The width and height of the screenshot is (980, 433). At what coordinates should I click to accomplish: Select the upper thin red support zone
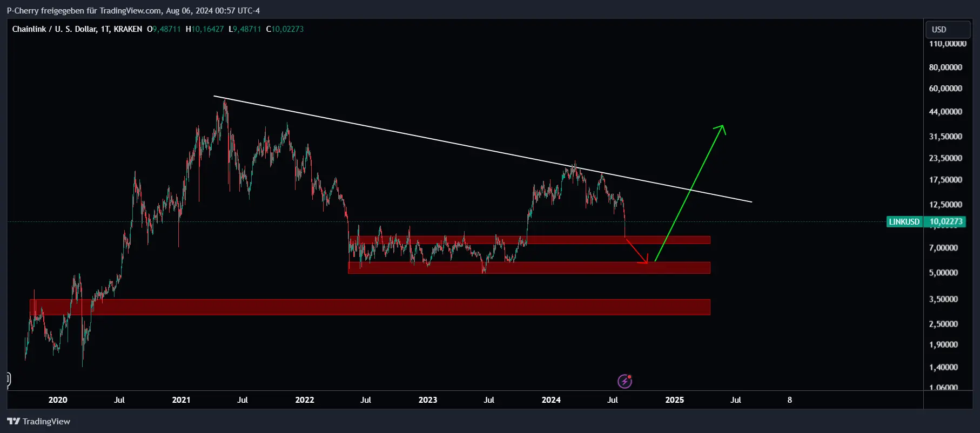click(x=529, y=240)
